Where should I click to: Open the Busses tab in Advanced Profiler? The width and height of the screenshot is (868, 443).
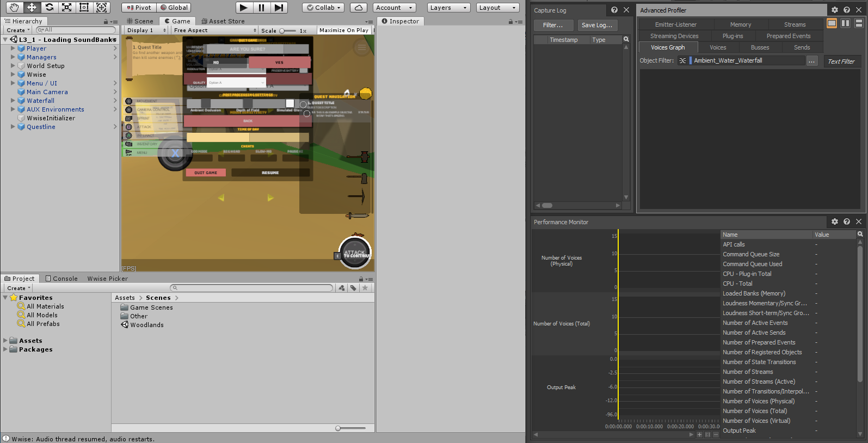click(760, 48)
